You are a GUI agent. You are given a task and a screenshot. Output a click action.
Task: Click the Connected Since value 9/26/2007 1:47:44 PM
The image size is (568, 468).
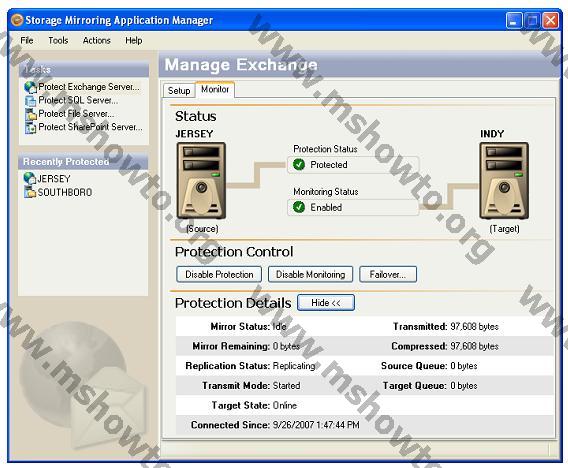(316, 425)
